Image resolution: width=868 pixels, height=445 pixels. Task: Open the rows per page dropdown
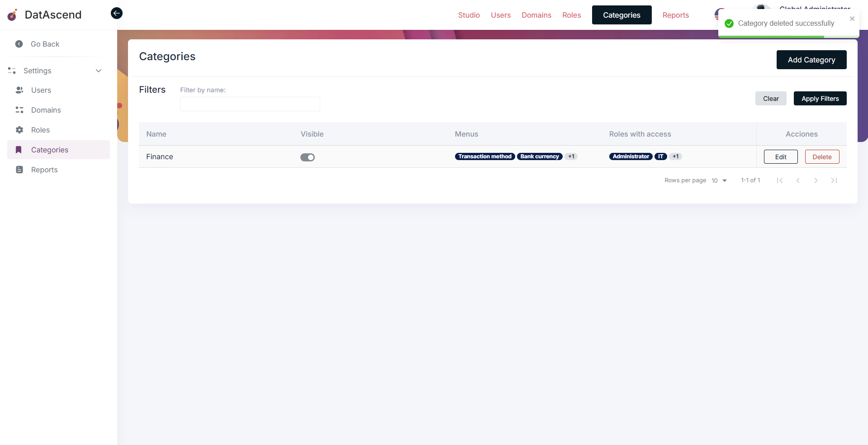click(x=719, y=180)
